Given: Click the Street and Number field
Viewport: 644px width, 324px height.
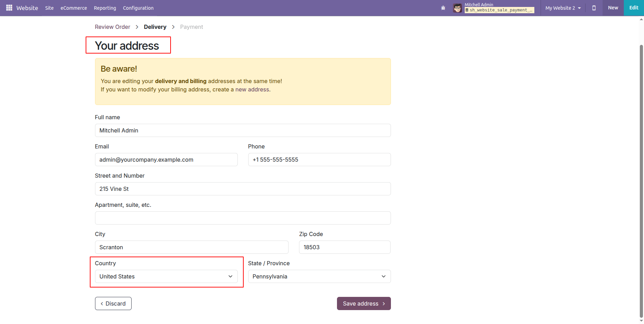Looking at the screenshot, I should (x=243, y=189).
